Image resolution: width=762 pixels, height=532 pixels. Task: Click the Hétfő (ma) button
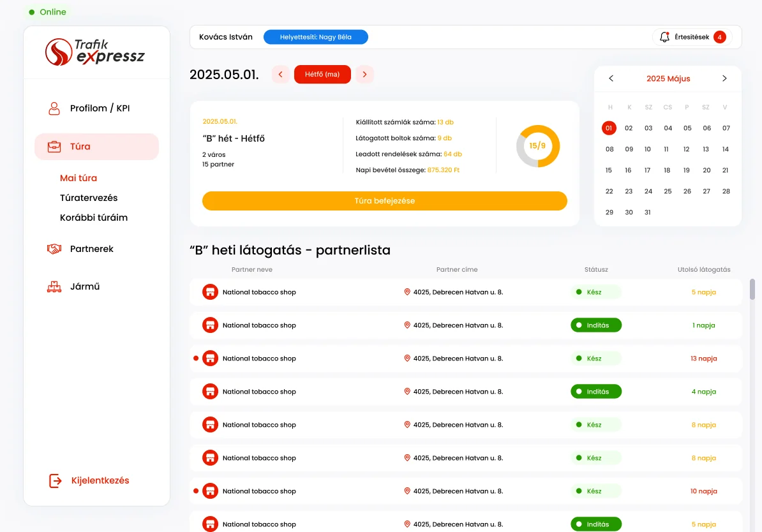click(x=322, y=75)
